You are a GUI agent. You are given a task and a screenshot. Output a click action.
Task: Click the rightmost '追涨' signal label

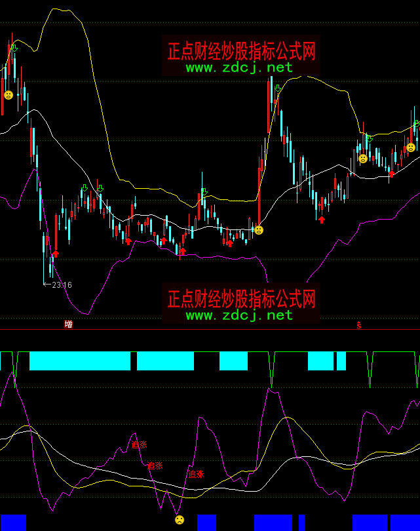(197, 474)
